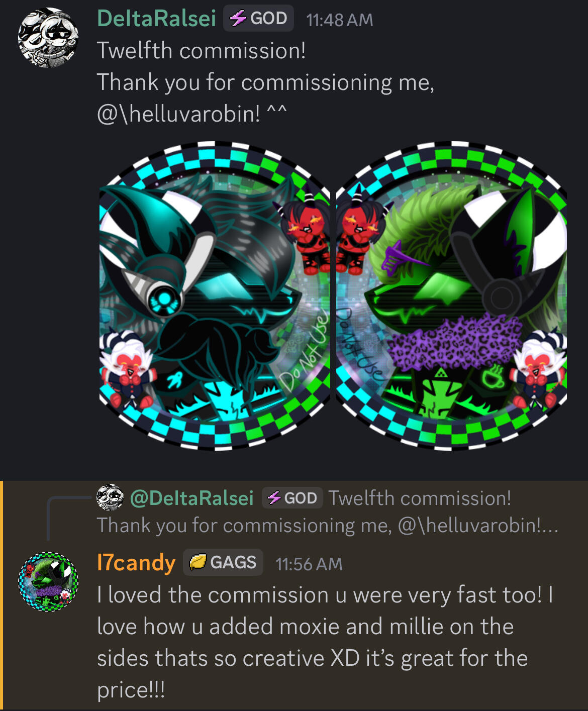Click the lightning bolt icon in the GOD tag
The image size is (588, 711).
238,19
